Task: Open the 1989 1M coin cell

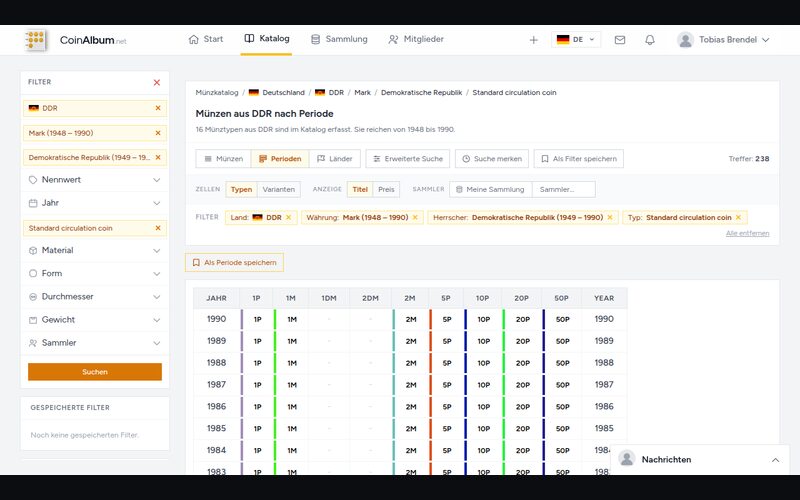Action: 291,341
